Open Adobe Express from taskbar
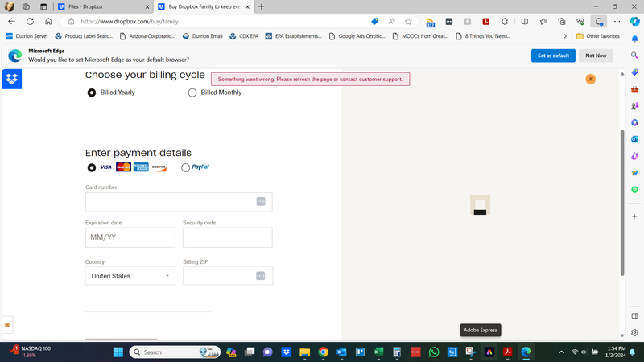This screenshot has width=644, height=362. pos(489,352)
